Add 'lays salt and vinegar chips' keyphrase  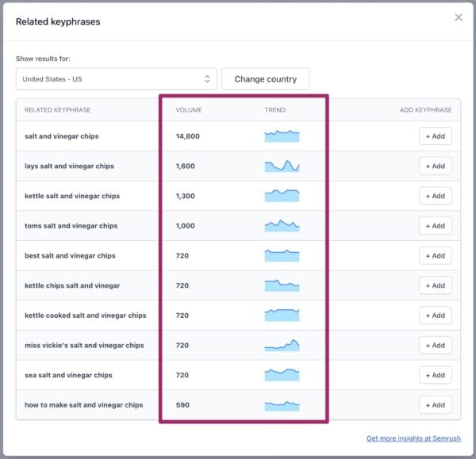point(435,166)
